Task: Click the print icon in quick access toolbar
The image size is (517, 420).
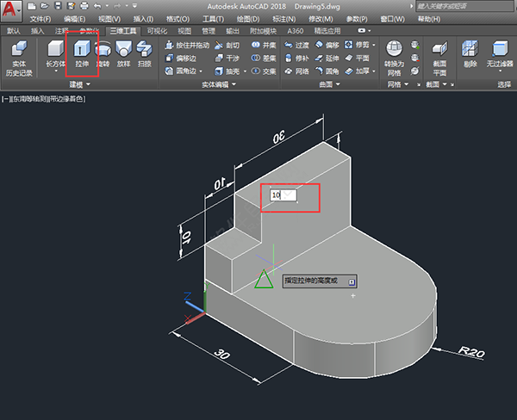Action: click(x=84, y=5)
